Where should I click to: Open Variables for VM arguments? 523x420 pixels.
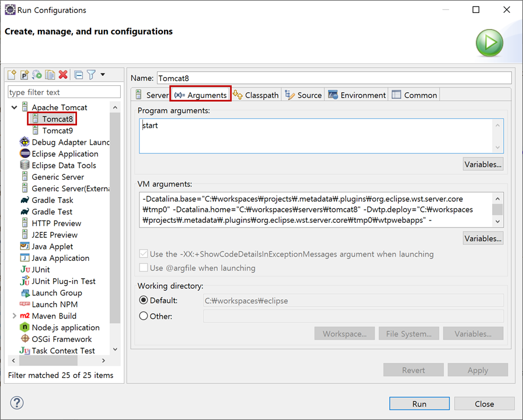(483, 239)
